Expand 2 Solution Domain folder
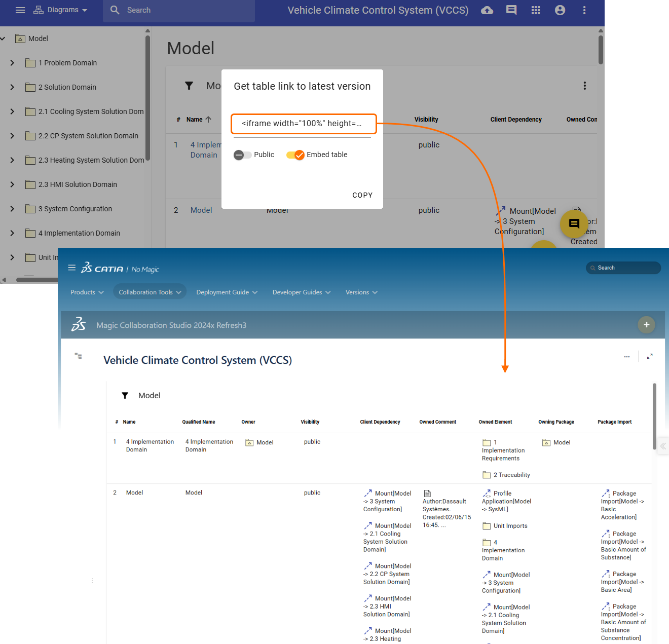669x644 pixels. (12, 87)
